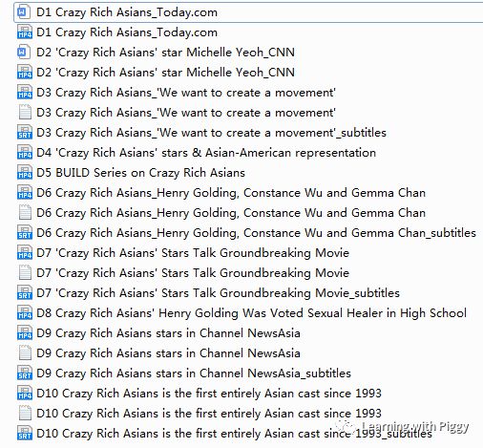Select file name "D3 Crazy Rich Asians_'We want to create a movement'_subtitles"
Viewport: 483px width, 448px height.
pyautogui.click(x=211, y=133)
